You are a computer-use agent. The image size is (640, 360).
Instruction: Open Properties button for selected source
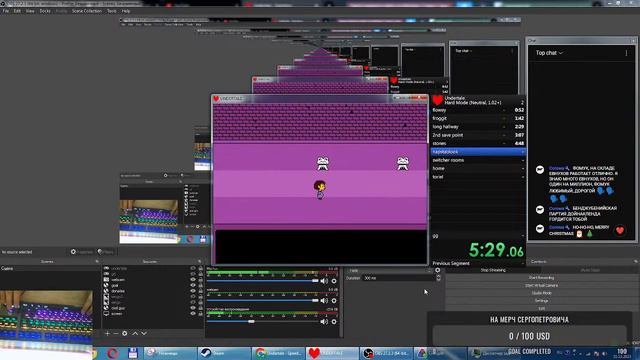click(x=82, y=252)
